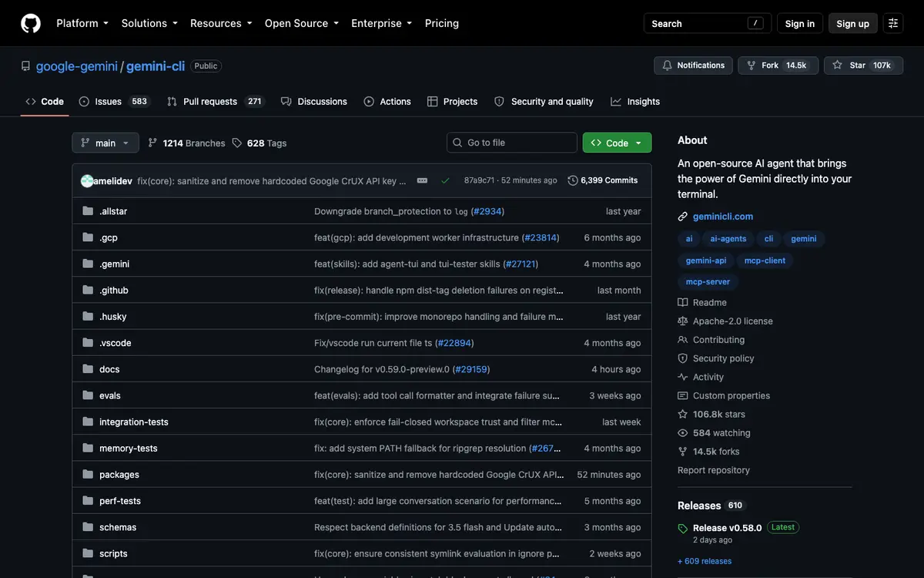View the 628 Tags link
The width and height of the screenshot is (924, 578).
tap(259, 143)
